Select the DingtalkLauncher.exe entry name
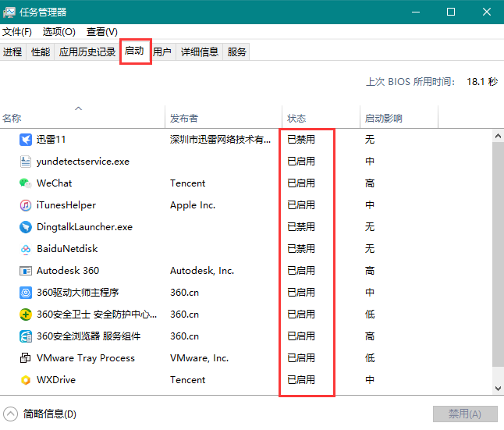 (84, 227)
